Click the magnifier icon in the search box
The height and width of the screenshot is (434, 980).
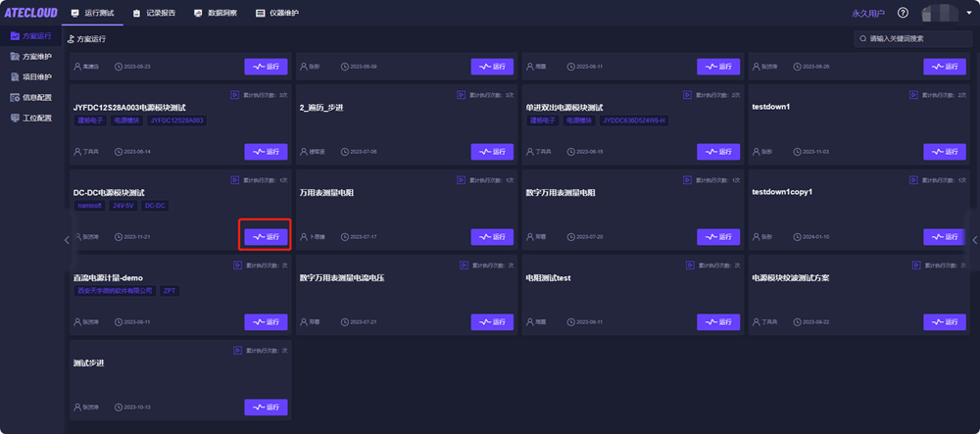(861, 38)
